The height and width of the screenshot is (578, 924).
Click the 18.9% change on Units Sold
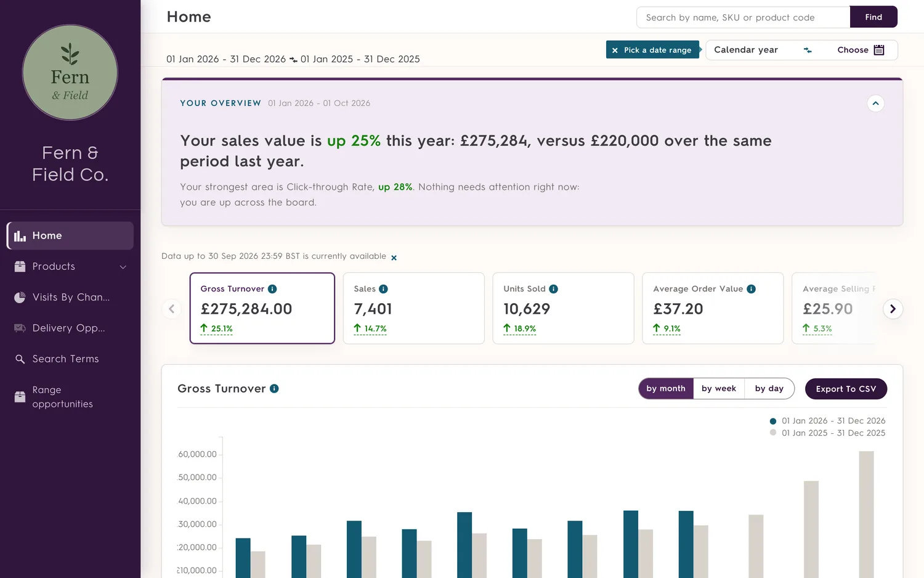(x=520, y=329)
